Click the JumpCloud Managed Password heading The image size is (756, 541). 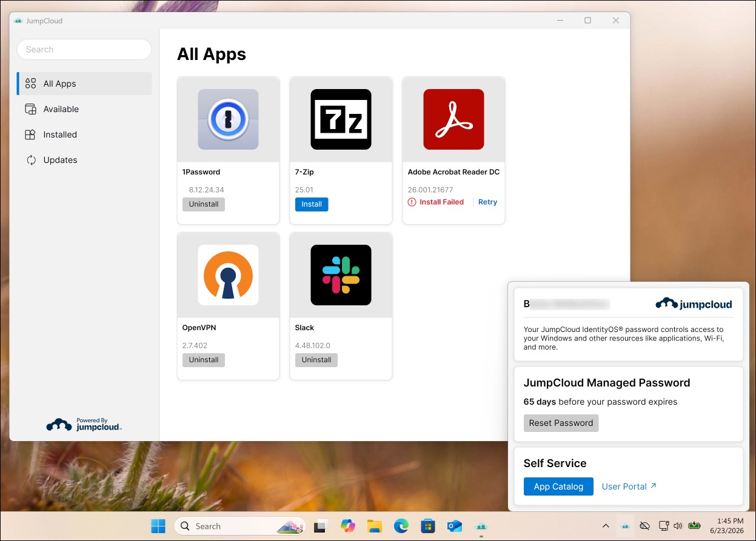click(x=607, y=383)
